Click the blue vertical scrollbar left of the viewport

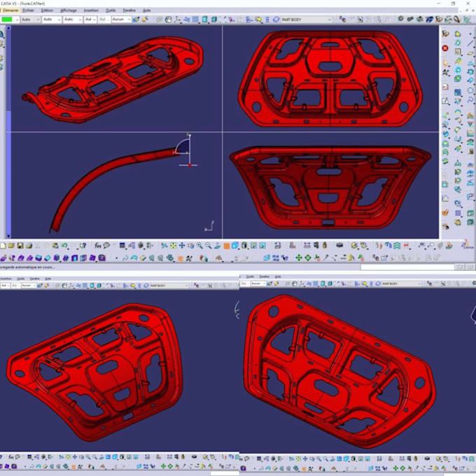8,132
